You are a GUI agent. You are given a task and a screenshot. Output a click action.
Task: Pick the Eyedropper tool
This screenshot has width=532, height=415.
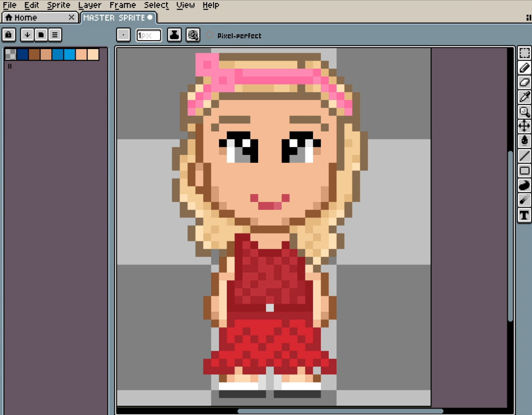pos(524,97)
